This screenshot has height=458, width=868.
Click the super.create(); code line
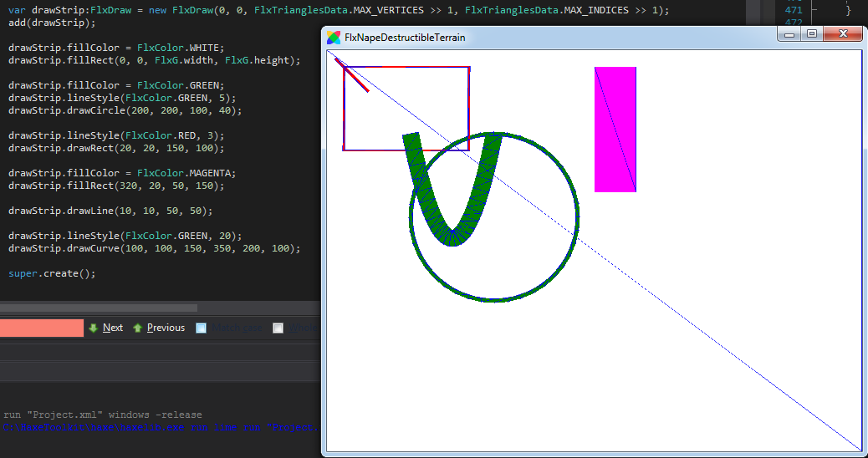[52, 274]
